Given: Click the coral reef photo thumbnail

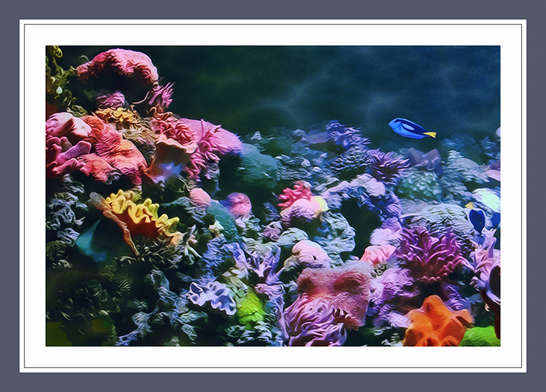Looking at the screenshot, I should click(x=273, y=196).
